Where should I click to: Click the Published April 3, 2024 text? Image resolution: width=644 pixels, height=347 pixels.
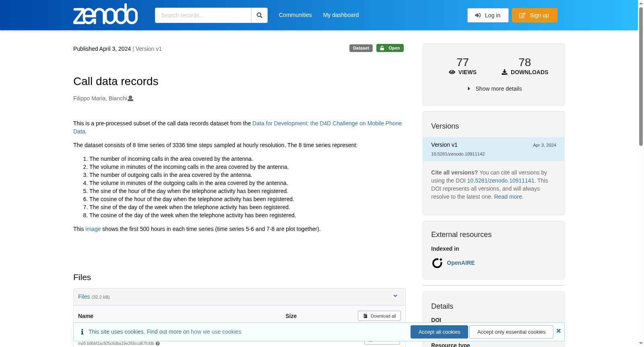coord(102,49)
